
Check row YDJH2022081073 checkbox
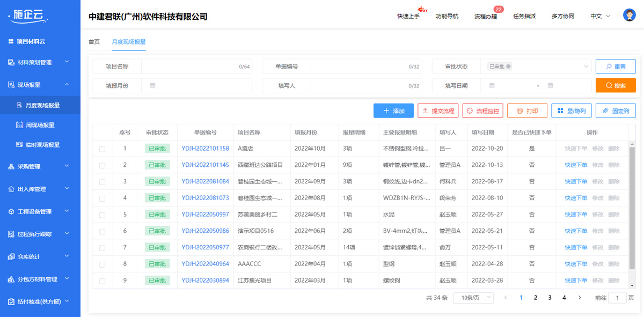(102, 198)
